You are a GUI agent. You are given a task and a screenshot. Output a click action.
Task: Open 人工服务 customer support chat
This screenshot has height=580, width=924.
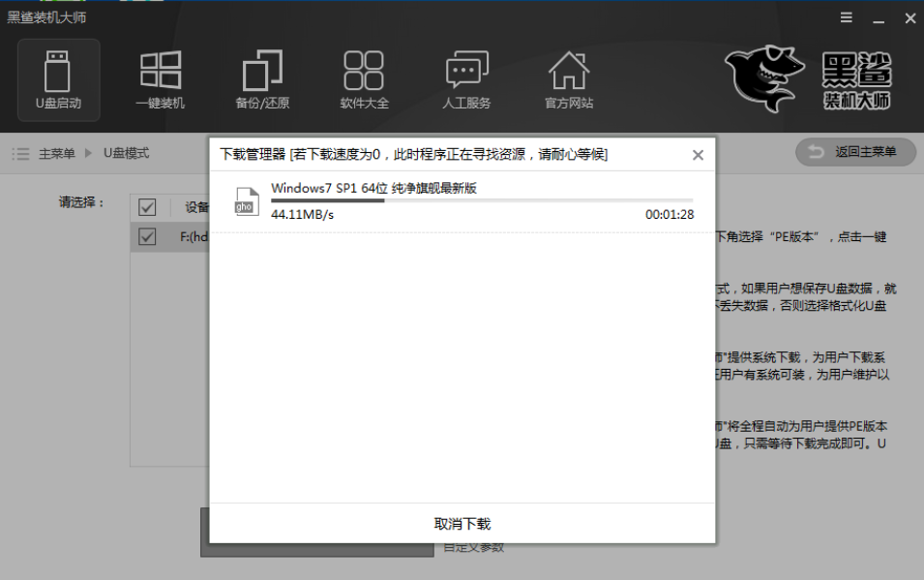click(x=466, y=79)
